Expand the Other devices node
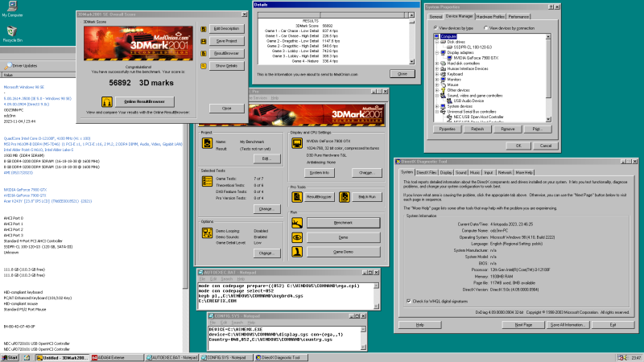The width and height of the screenshot is (644, 362). click(x=437, y=90)
